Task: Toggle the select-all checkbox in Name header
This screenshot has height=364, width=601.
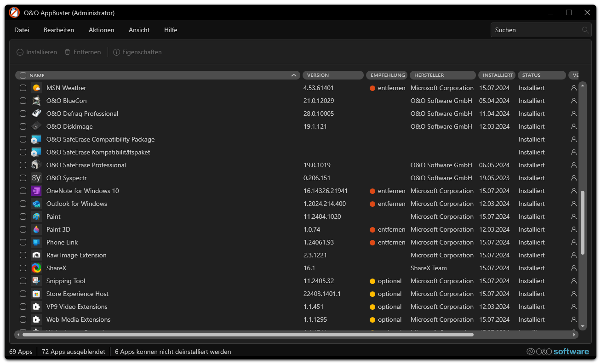Action: point(23,75)
